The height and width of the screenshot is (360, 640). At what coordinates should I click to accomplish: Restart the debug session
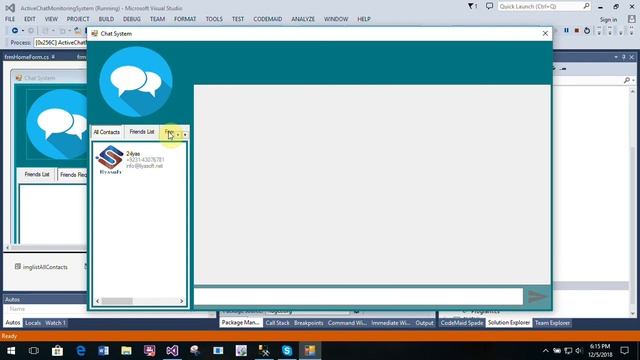coord(587,31)
